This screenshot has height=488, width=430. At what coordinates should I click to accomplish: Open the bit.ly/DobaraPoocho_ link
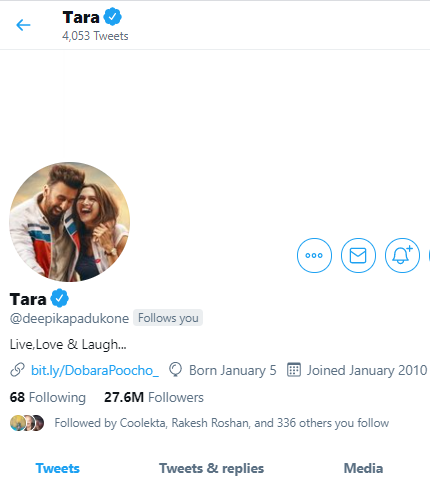coord(95,370)
